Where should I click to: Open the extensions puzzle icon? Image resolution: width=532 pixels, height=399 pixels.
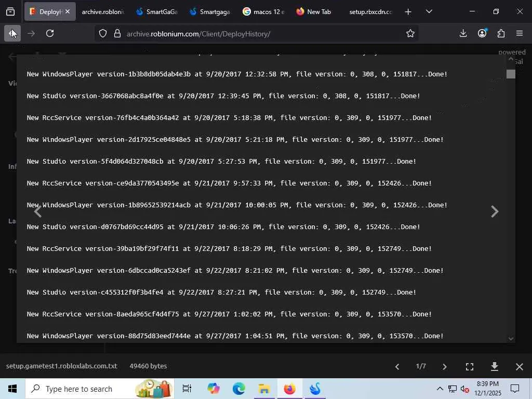(x=501, y=33)
